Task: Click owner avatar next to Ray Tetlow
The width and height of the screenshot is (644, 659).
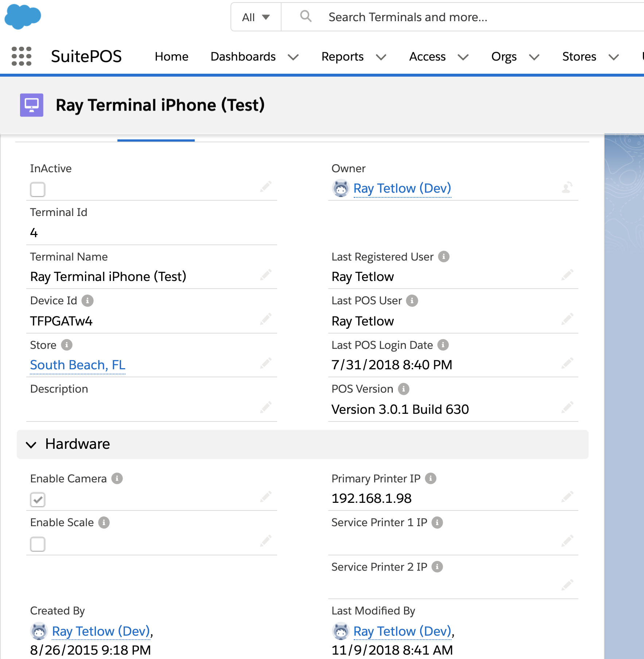Action: [x=341, y=188]
